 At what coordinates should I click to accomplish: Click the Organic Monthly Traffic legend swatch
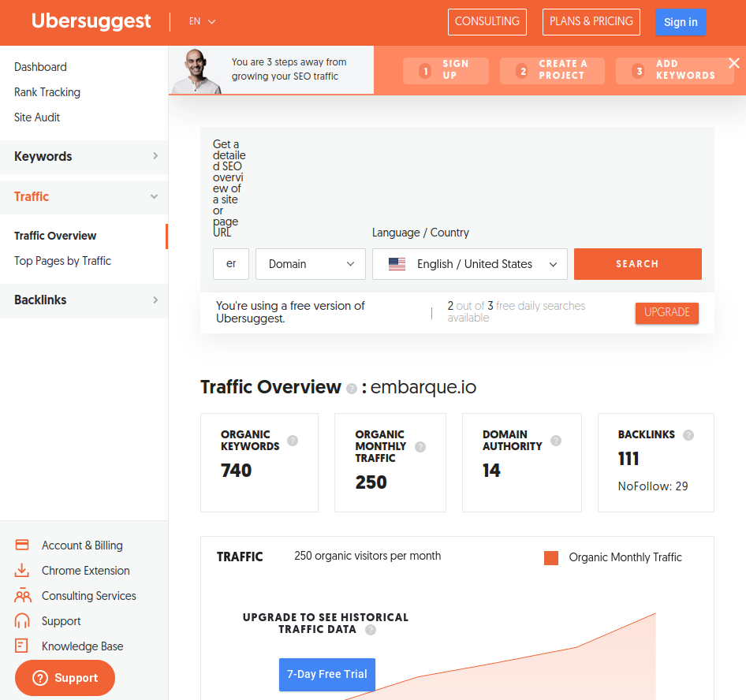[x=551, y=558]
